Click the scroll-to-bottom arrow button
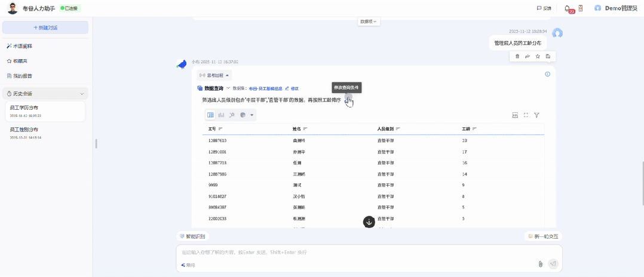The width and height of the screenshot is (644, 277). (369, 222)
